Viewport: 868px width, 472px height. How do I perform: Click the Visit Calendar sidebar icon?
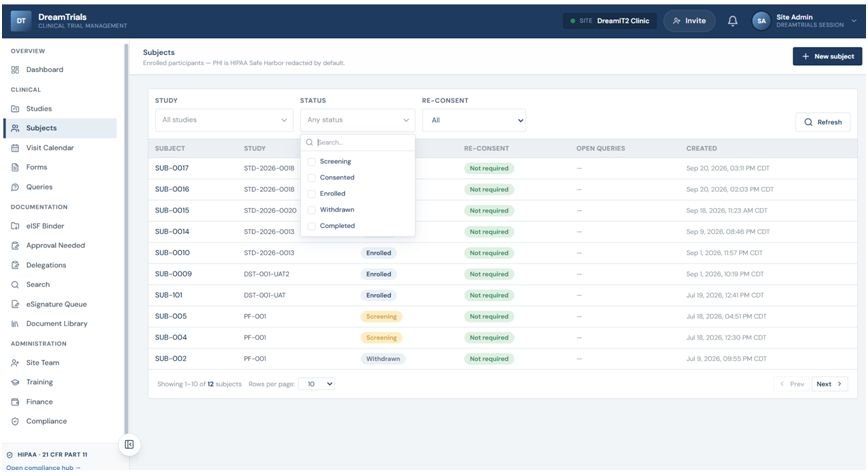15,148
